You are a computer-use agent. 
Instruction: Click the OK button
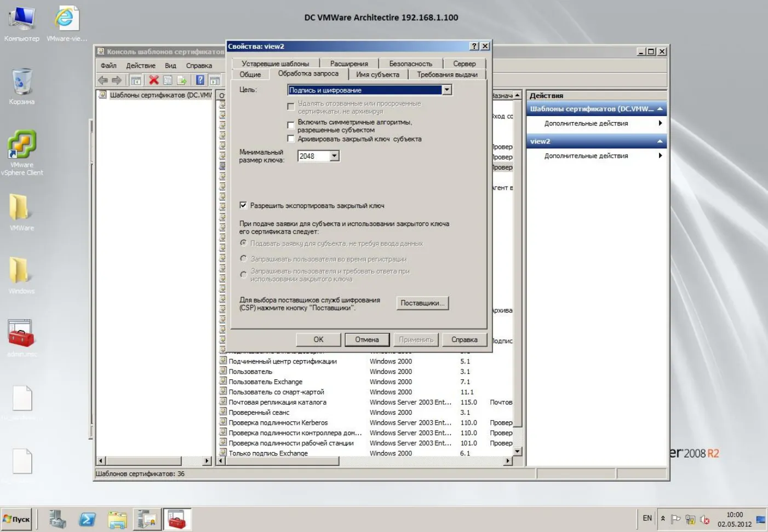pos(318,339)
